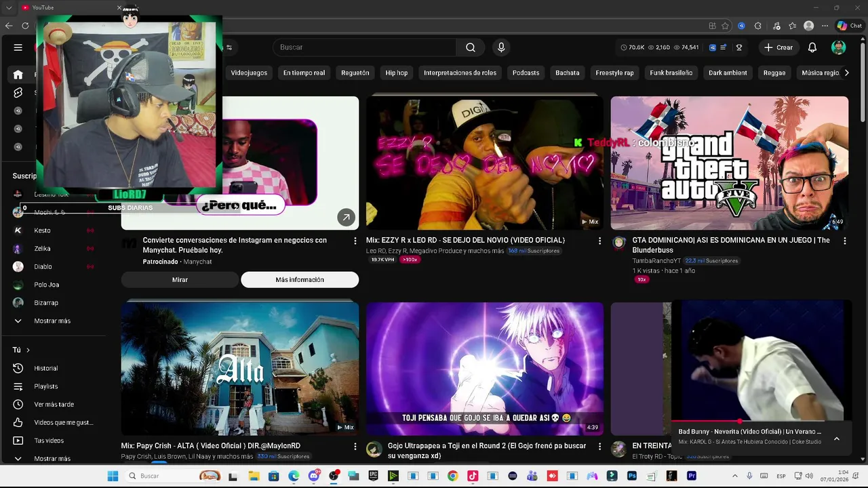Open Edge favorites list icon
The height and width of the screenshot is (488, 868).
point(792,26)
